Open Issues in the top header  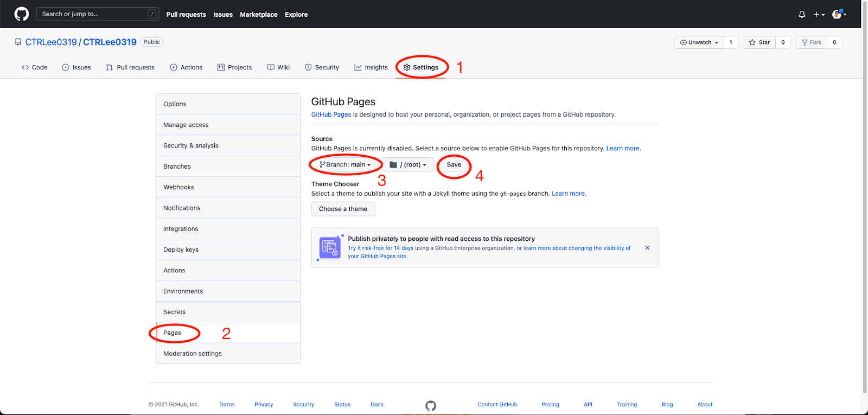(x=223, y=15)
